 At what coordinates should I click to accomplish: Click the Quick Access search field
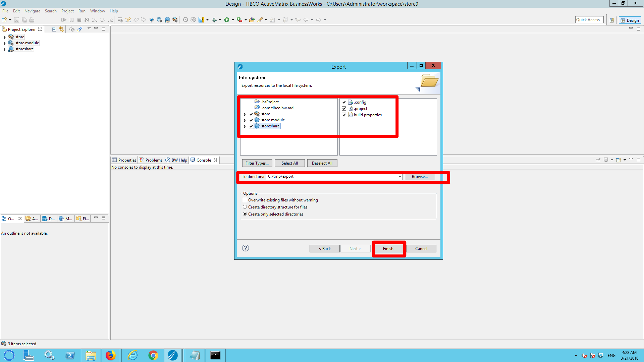[x=589, y=20]
